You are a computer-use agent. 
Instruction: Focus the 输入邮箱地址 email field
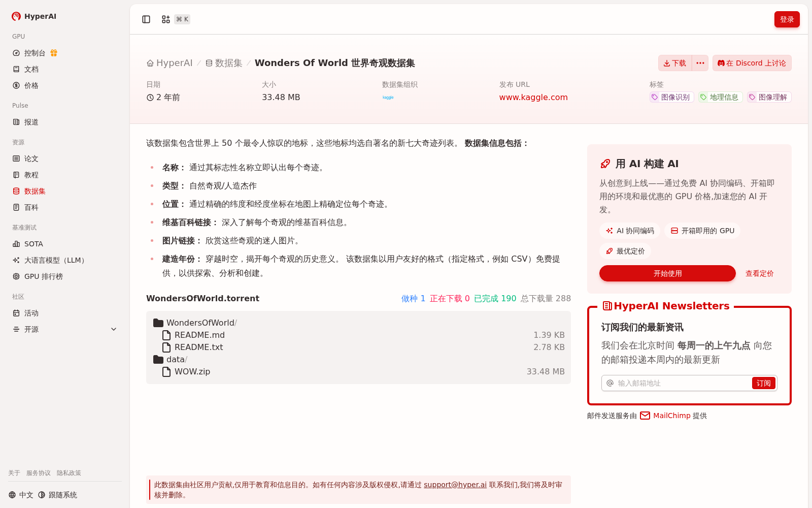point(683,383)
